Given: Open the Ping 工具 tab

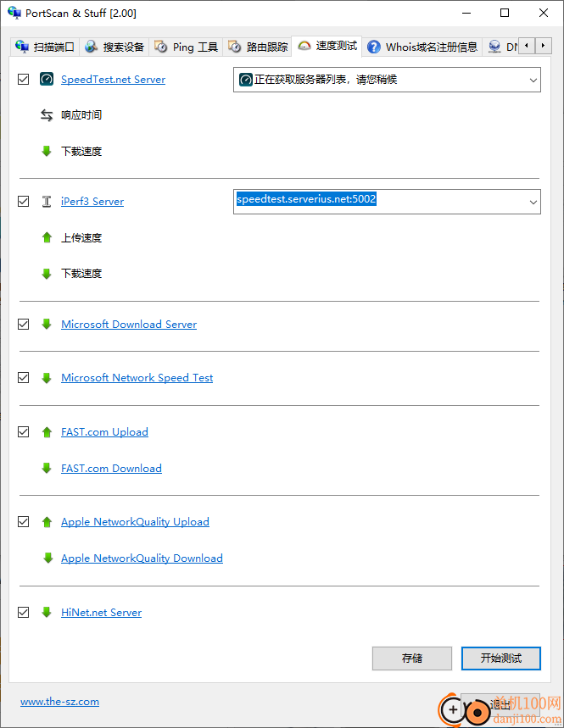Looking at the screenshot, I should point(186,47).
